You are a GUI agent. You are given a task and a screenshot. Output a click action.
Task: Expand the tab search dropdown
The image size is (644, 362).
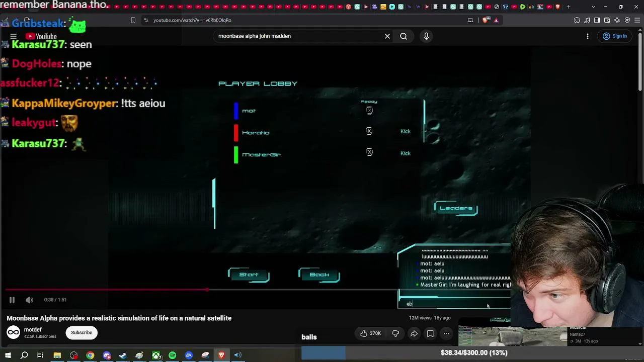pos(593,7)
